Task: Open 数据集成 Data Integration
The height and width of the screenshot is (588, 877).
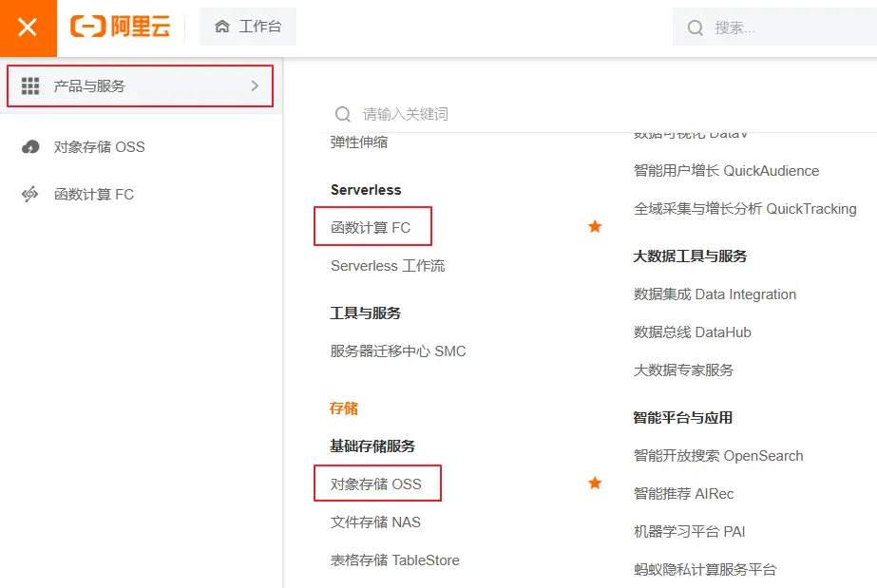Action: pyautogui.click(x=715, y=294)
